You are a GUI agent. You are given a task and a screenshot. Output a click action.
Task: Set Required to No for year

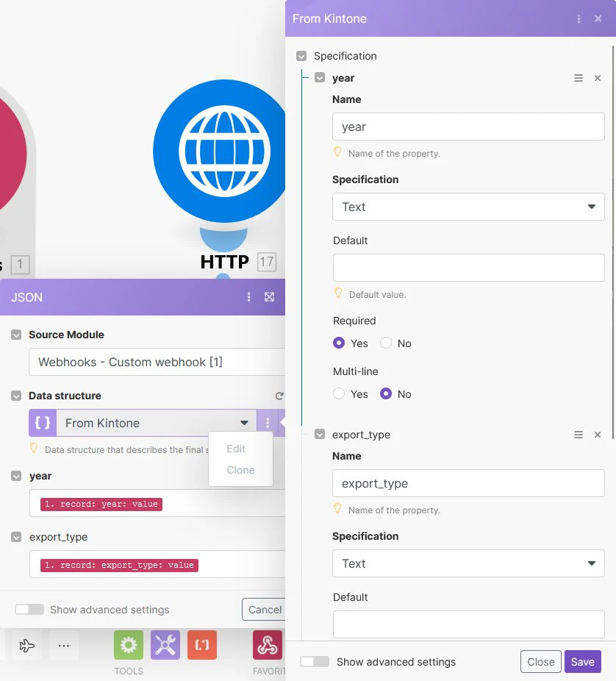[386, 343]
